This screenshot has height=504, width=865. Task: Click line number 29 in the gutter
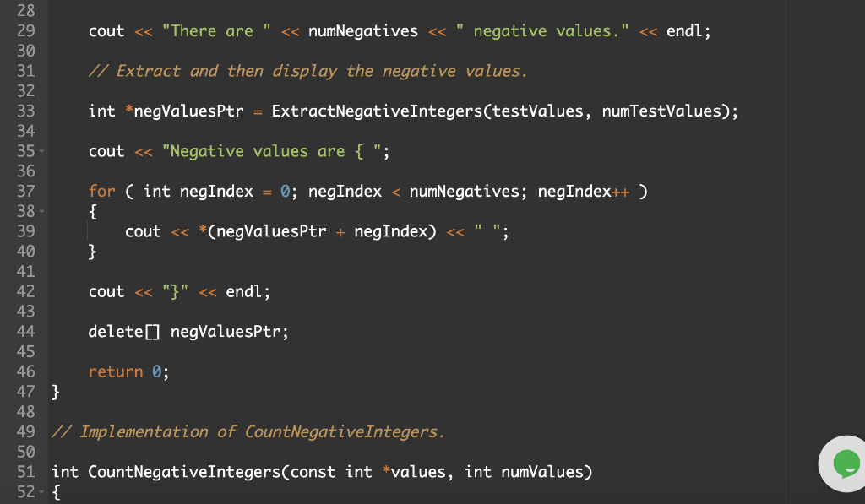click(x=25, y=31)
